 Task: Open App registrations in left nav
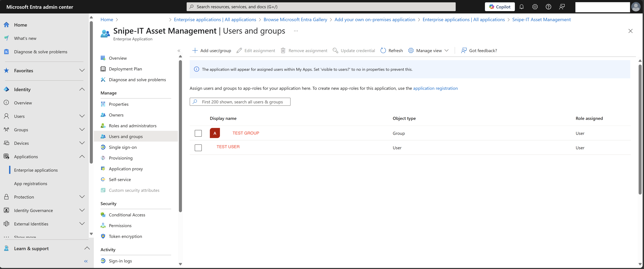tap(30, 183)
